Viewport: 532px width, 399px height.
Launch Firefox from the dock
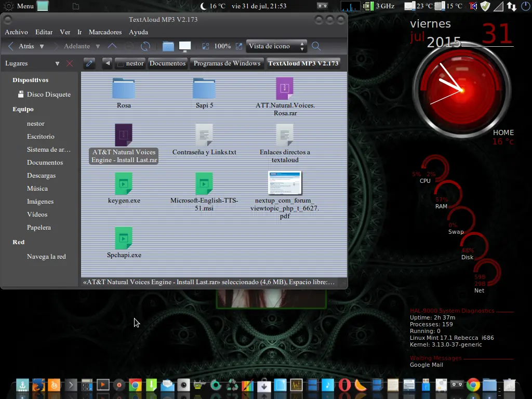(38, 385)
